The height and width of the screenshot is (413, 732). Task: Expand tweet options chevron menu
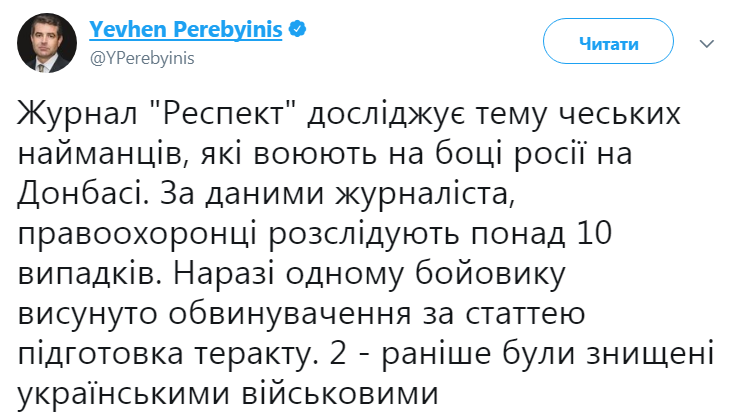707,44
